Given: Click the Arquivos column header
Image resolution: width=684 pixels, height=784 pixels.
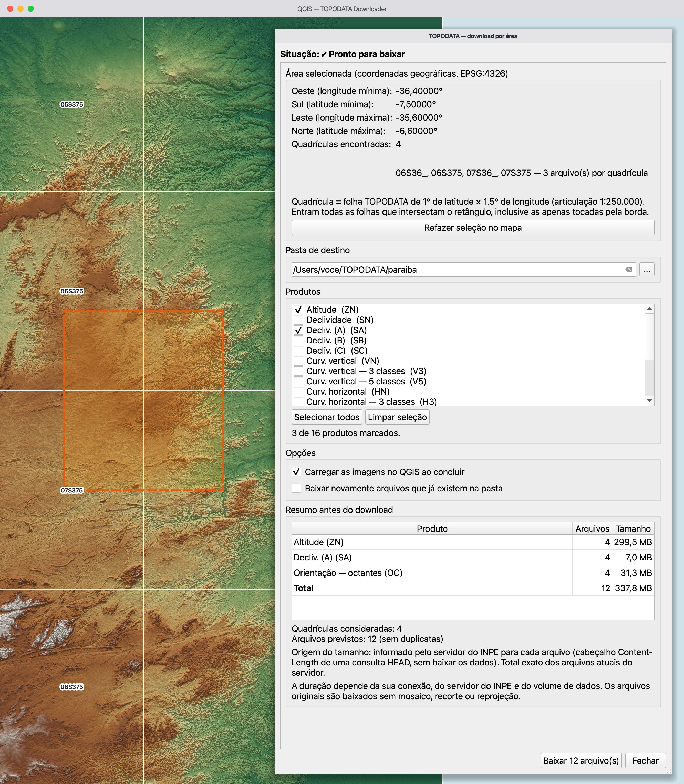Looking at the screenshot, I should 592,528.
